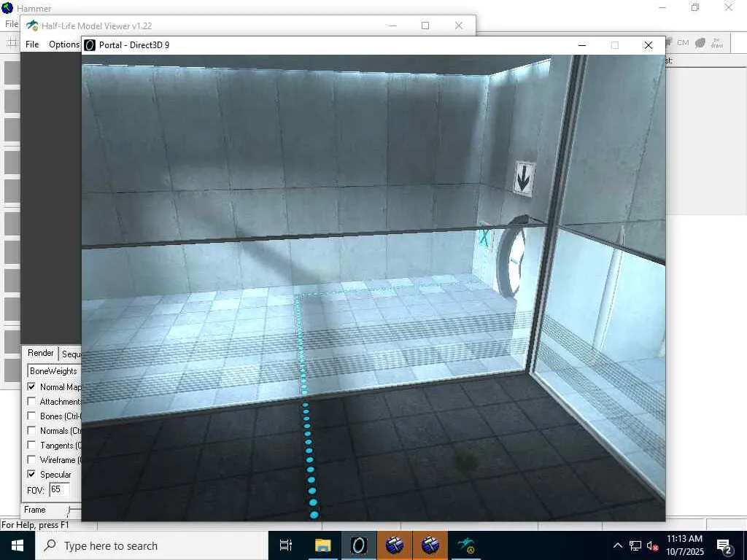747x560 pixels.
Task: Click the muted volume tray icon
Action: [652, 545]
